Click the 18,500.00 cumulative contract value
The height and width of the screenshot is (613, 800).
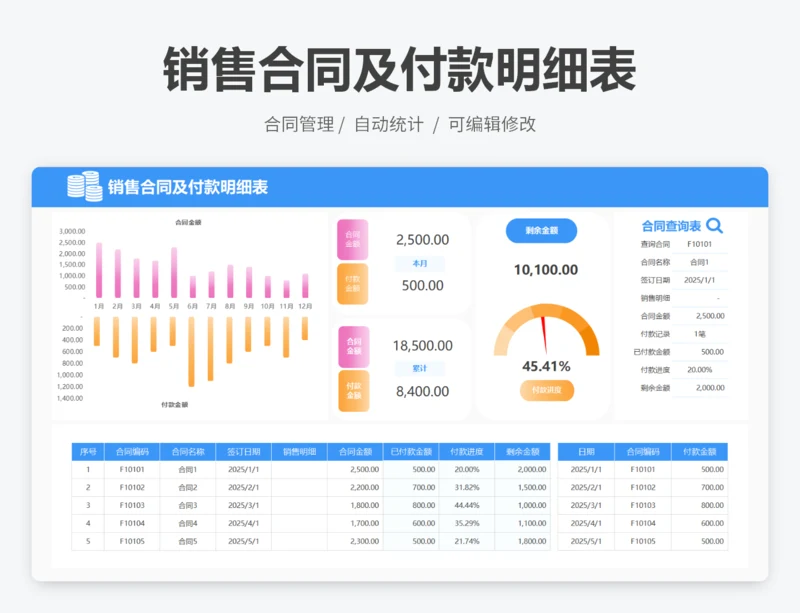(422, 346)
